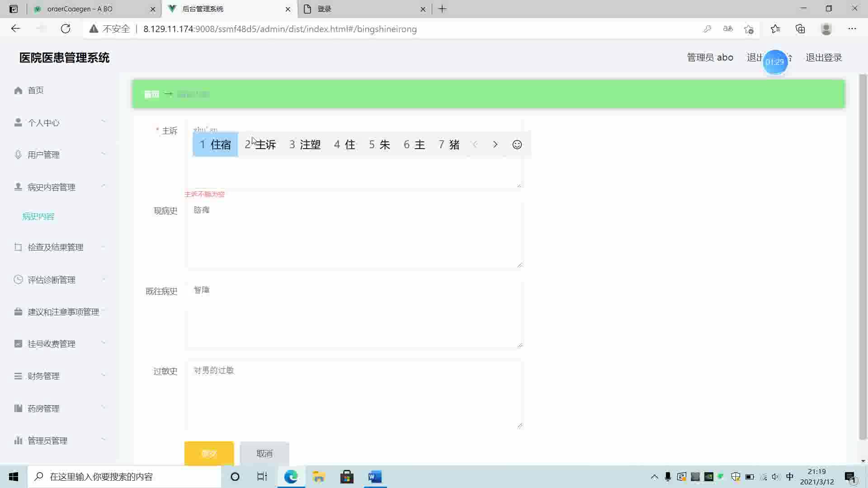Click the 个人中心 person icon
Screen dimensions: 868x488
(18, 122)
